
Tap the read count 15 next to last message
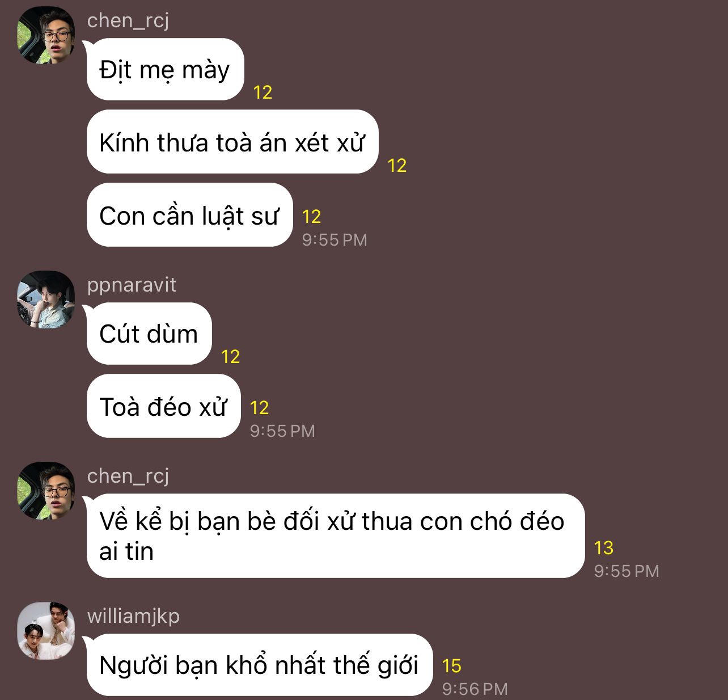[x=451, y=666]
